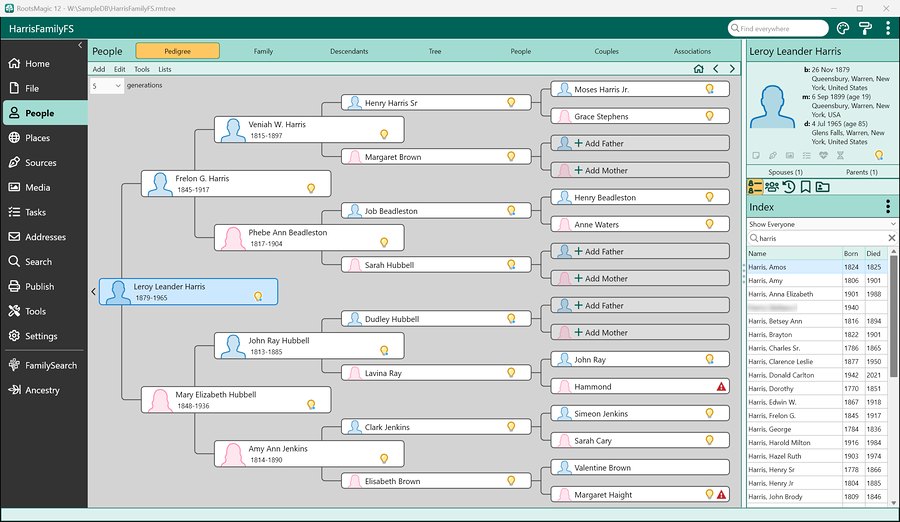Click the link icon under Leroy's details

[x=773, y=155]
